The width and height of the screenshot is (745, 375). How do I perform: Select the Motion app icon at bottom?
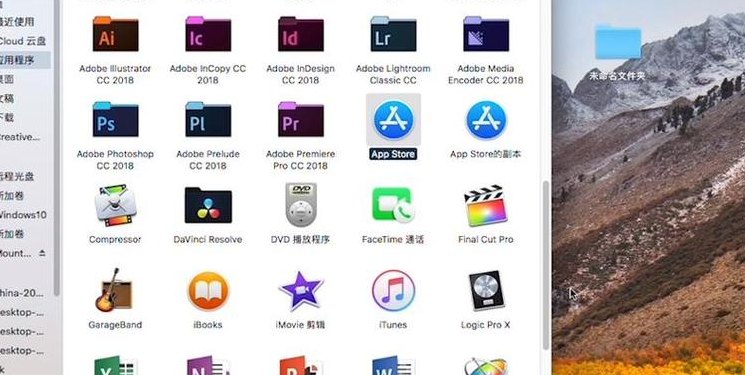486,366
